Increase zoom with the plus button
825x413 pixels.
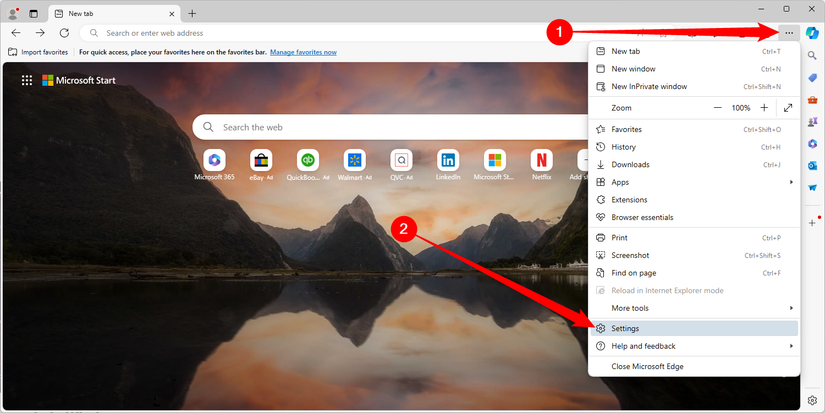pos(764,108)
